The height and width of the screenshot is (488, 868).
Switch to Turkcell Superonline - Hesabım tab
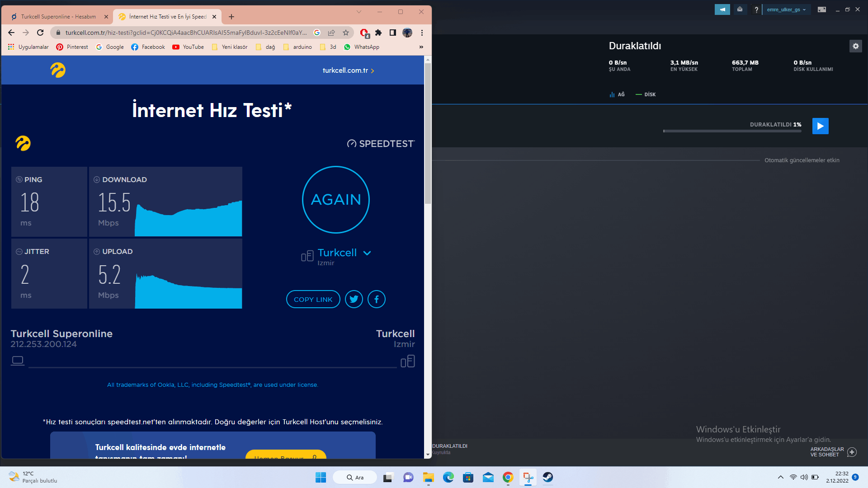pyautogui.click(x=58, y=17)
